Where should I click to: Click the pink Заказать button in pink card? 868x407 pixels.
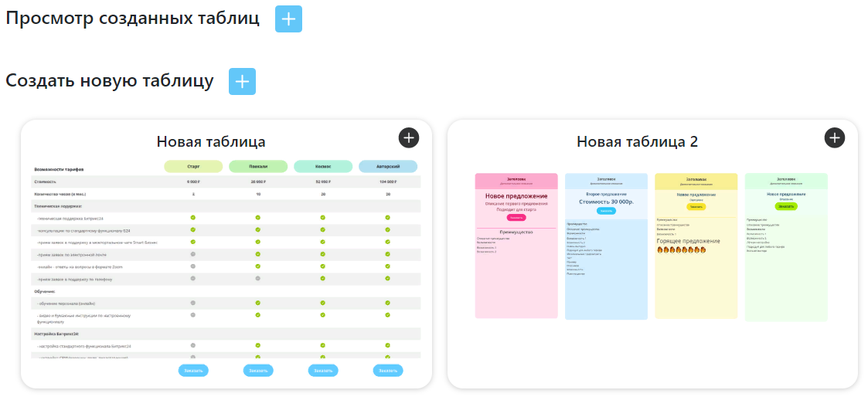coord(516,217)
